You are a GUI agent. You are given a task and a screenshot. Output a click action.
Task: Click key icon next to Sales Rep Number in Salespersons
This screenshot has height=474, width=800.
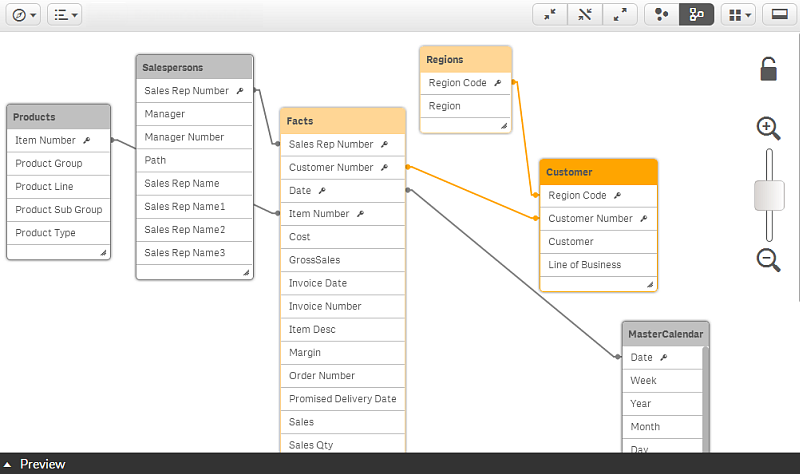tap(240, 91)
